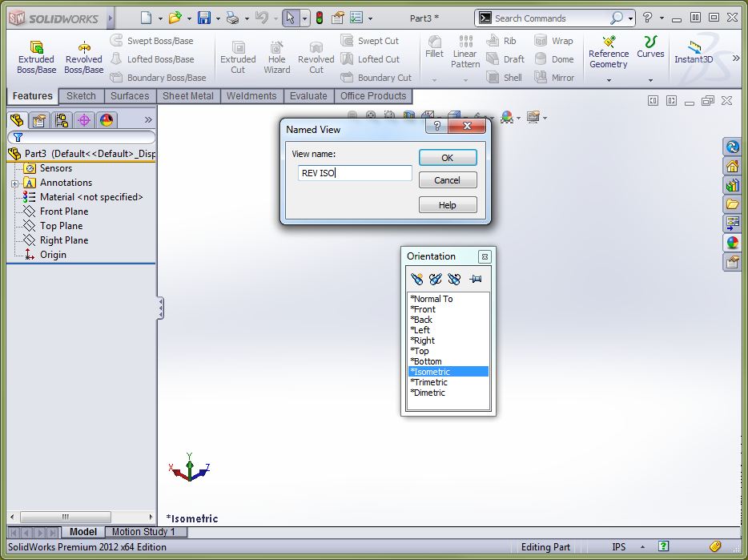
Task: Select Top Plane in the feature tree
Action: tap(61, 226)
